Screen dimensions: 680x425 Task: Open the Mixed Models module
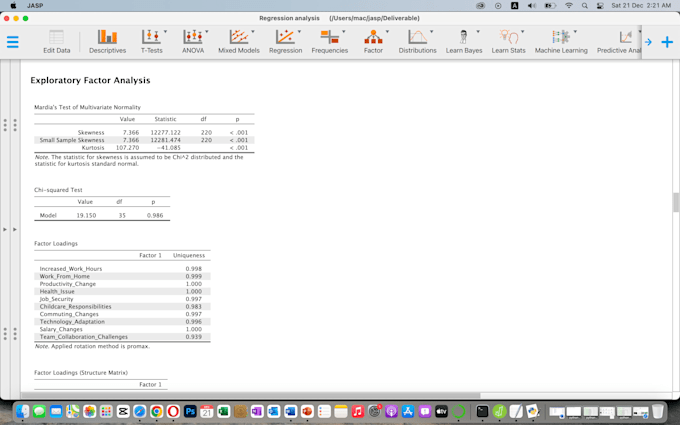239,42
